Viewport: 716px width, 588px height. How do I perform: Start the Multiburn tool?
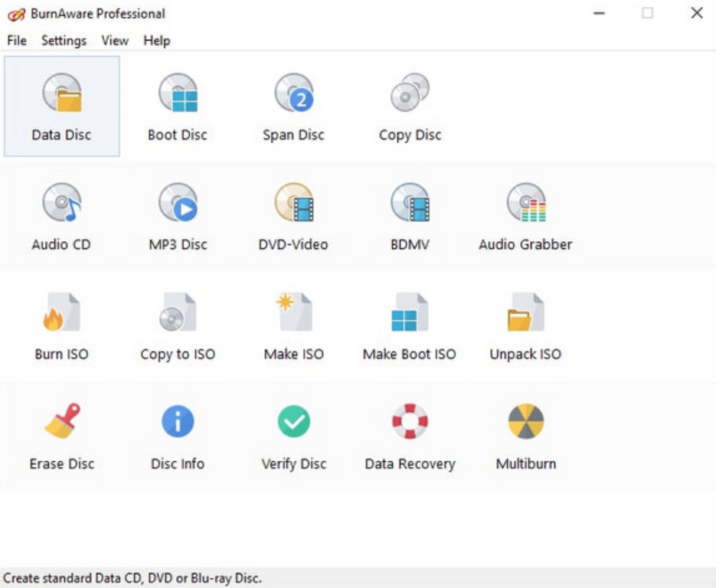pyautogui.click(x=525, y=436)
